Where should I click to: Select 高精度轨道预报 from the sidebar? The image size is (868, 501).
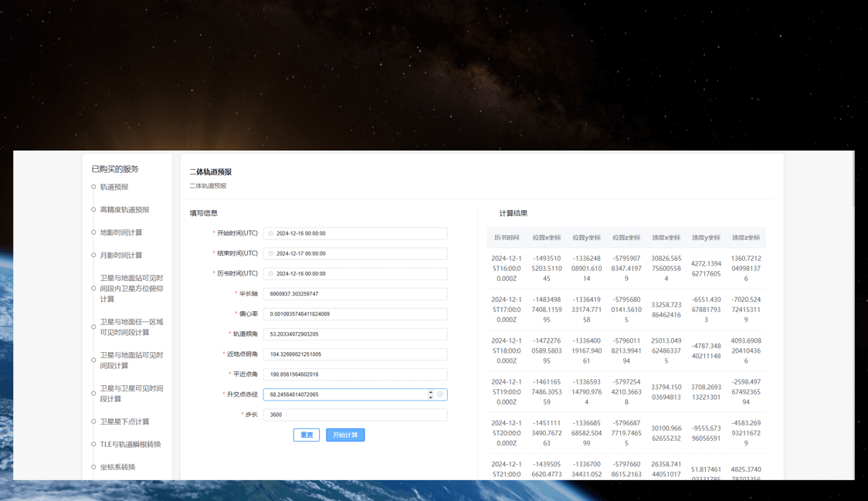click(x=124, y=210)
